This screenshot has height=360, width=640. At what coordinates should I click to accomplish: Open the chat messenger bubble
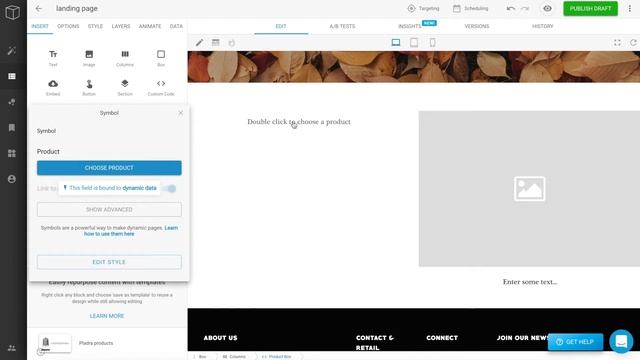[x=621, y=341]
